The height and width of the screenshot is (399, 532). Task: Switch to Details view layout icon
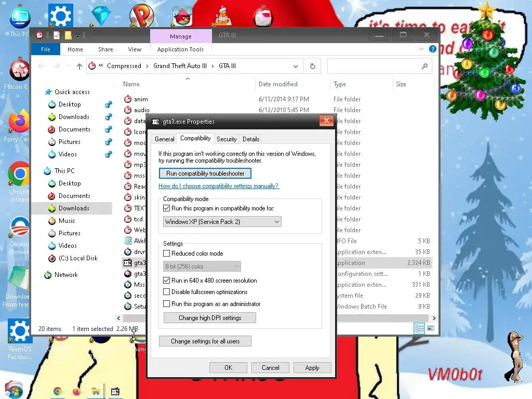tap(419, 328)
